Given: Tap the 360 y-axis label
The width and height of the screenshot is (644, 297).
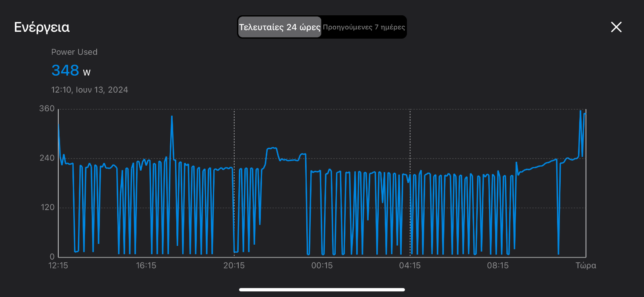Looking at the screenshot, I should click(x=47, y=109).
